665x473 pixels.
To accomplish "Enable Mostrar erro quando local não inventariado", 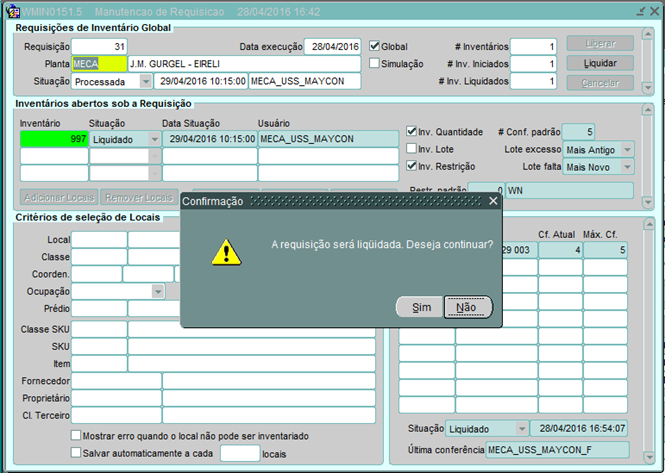I will [77, 436].
